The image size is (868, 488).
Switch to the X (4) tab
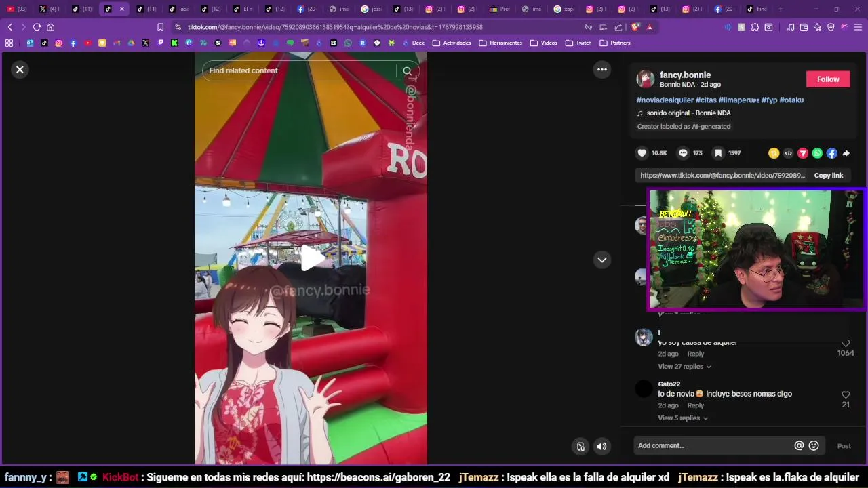coord(49,9)
